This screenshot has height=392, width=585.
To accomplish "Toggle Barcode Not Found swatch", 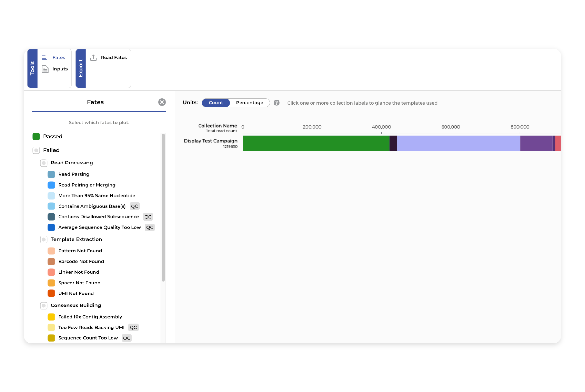I will tap(51, 261).
